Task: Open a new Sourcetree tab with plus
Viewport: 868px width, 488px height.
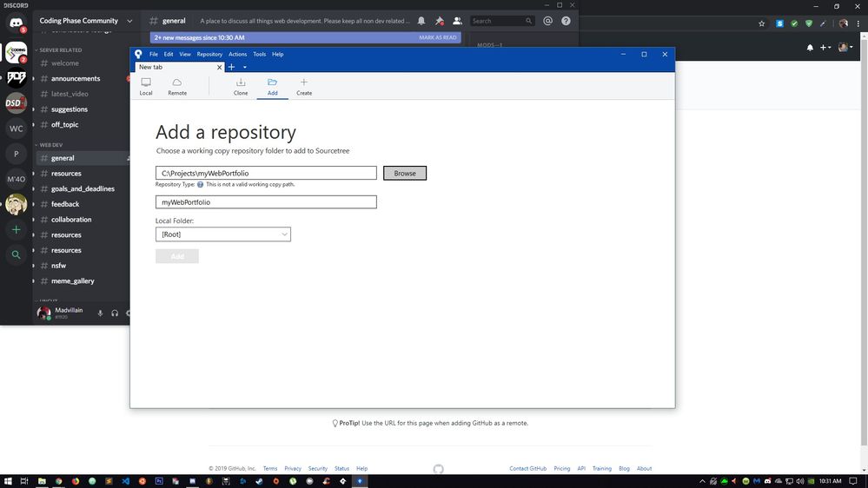Action: tap(231, 67)
